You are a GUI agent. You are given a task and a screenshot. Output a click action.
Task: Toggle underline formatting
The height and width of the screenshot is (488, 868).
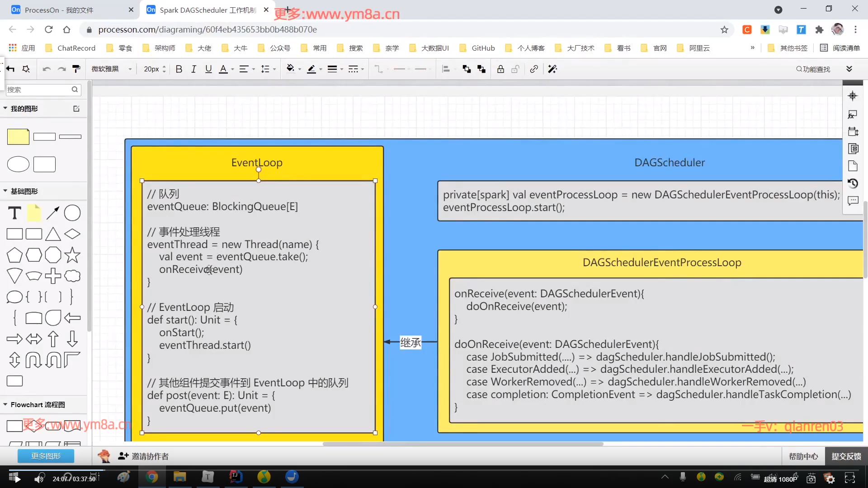(x=208, y=69)
